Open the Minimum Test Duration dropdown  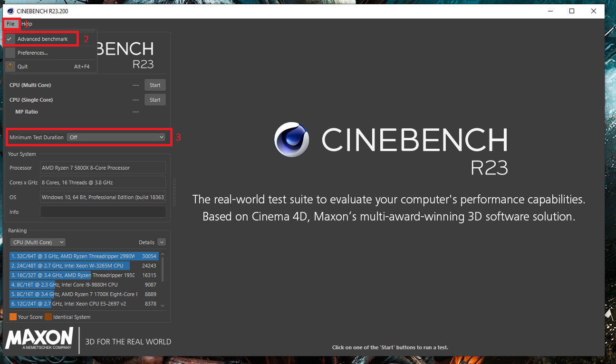tap(116, 137)
